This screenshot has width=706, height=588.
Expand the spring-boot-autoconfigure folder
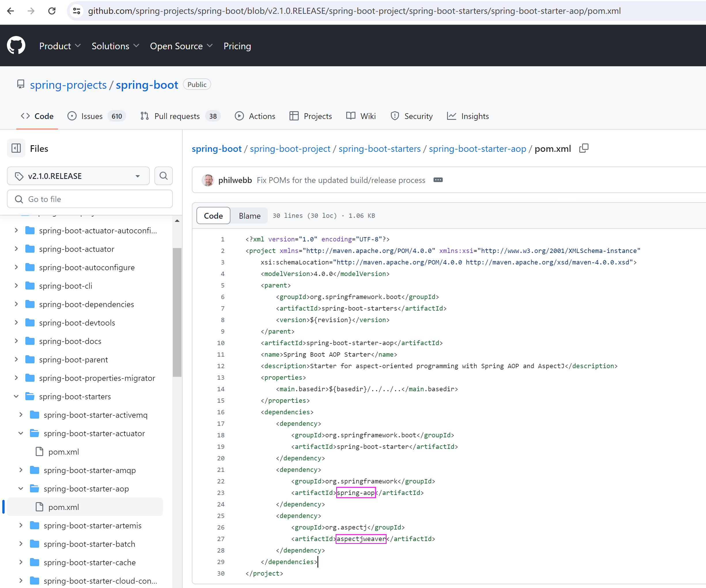click(16, 268)
